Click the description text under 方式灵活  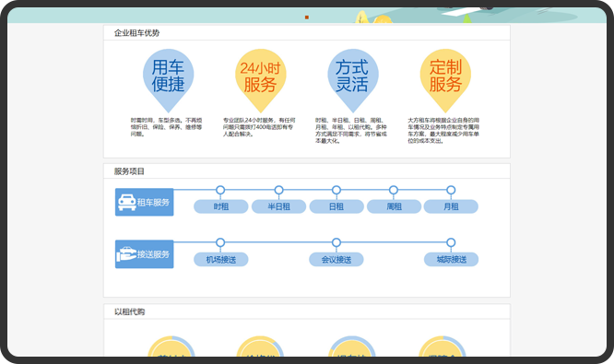tap(351, 130)
